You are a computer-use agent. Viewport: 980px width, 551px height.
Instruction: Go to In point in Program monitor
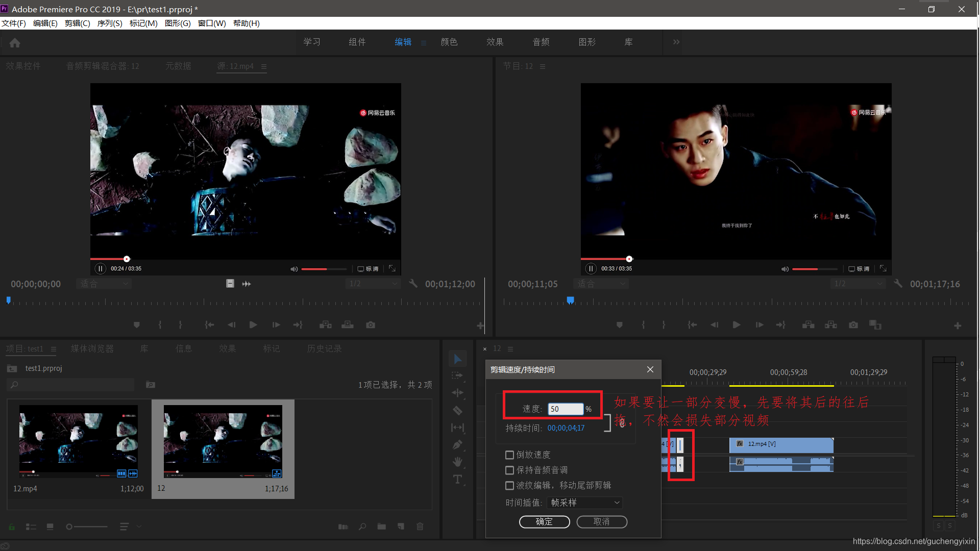[x=692, y=325]
